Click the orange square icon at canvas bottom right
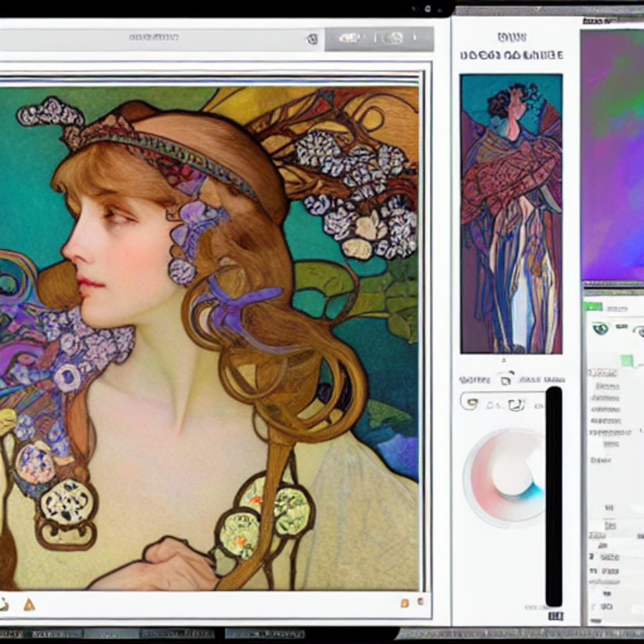Viewport: 644px width, 644px height. pos(405,603)
